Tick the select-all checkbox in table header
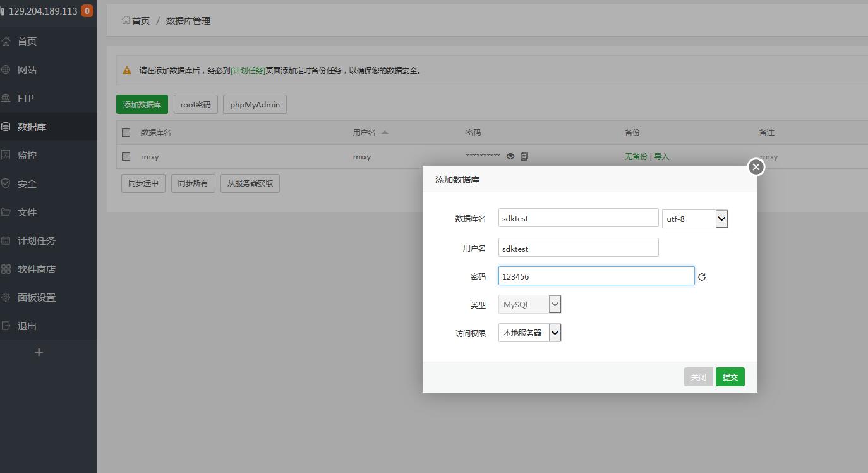Image resolution: width=868 pixels, height=473 pixels. click(x=126, y=132)
